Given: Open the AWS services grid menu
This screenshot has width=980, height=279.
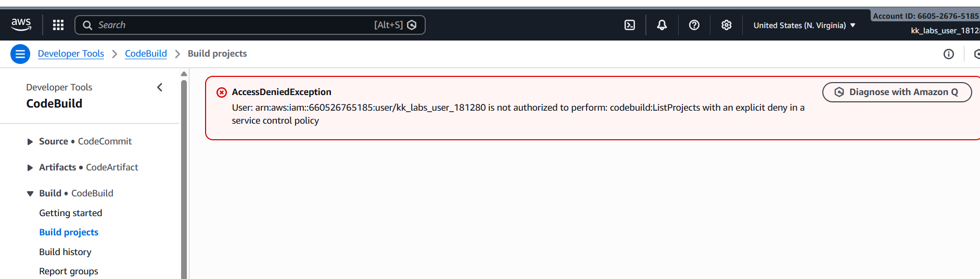Looking at the screenshot, I should 58,25.
